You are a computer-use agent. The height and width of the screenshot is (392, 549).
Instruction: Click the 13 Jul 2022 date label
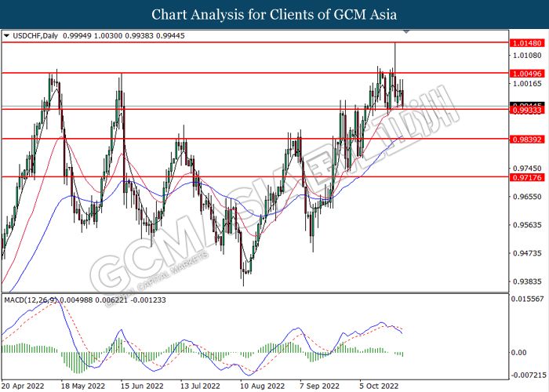[200, 386]
